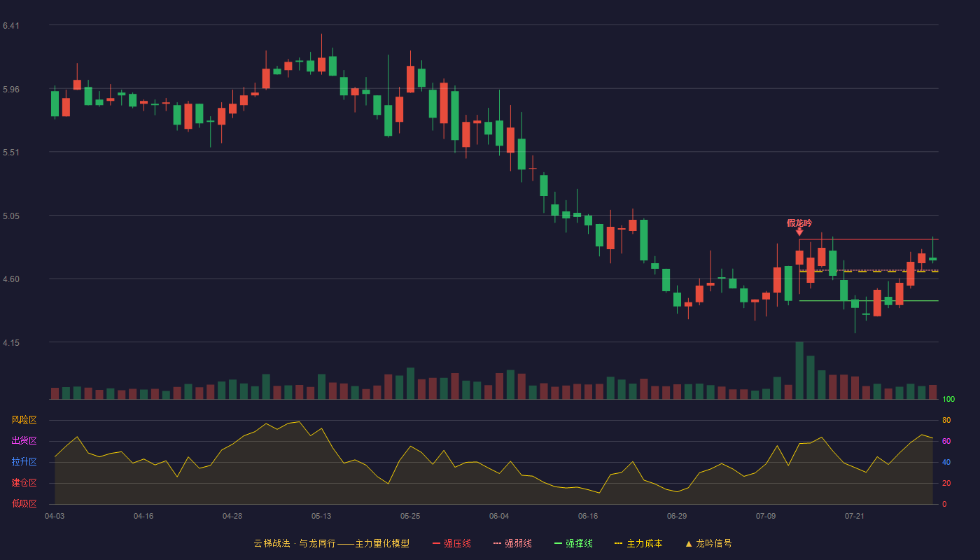Image resolution: width=980 pixels, height=560 pixels.
Task: Click the 拉升区 zone label
Action: [x=24, y=462]
